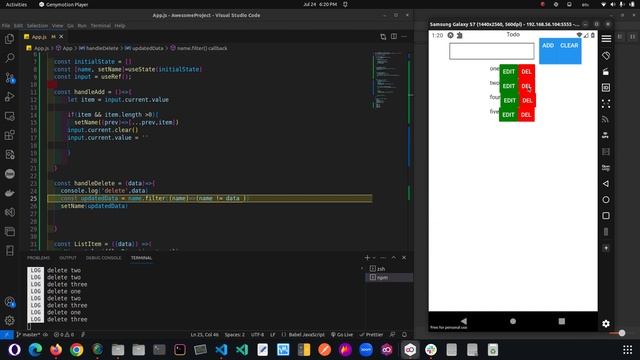This screenshot has height=360, width=640.
Task: Open Firefox from the dock
Action: click(56, 350)
